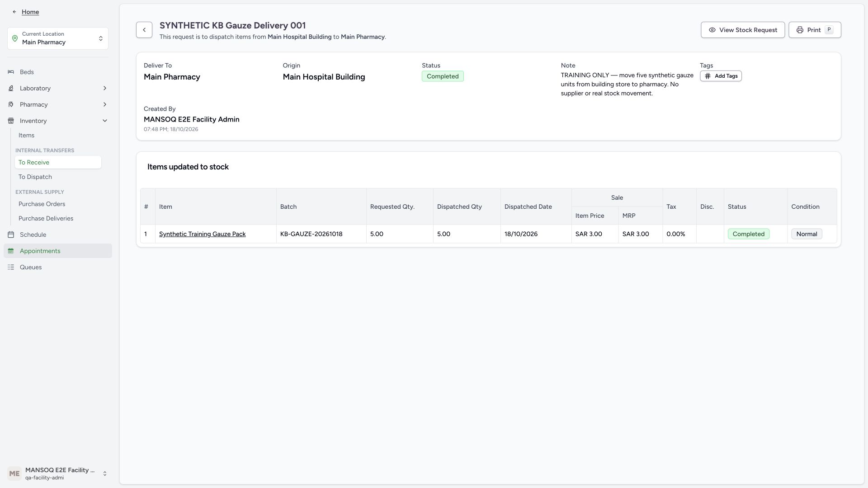
Task: Click the MRP column header
Action: (640, 216)
